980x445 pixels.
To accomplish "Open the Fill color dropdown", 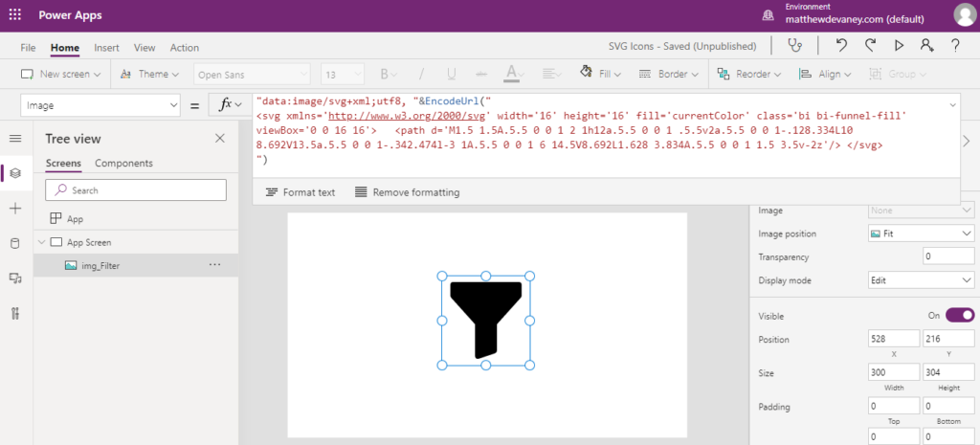I will click(601, 75).
